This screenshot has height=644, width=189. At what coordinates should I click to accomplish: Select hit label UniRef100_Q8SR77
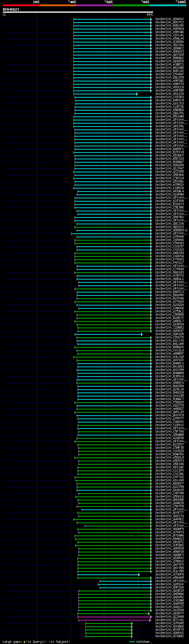[170, 613]
